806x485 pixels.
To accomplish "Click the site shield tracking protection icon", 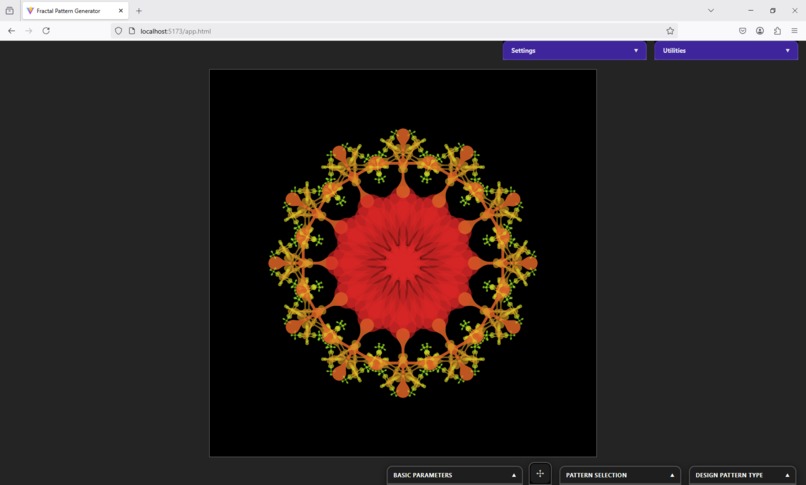I will pyautogui.click(x=118, y=31).
